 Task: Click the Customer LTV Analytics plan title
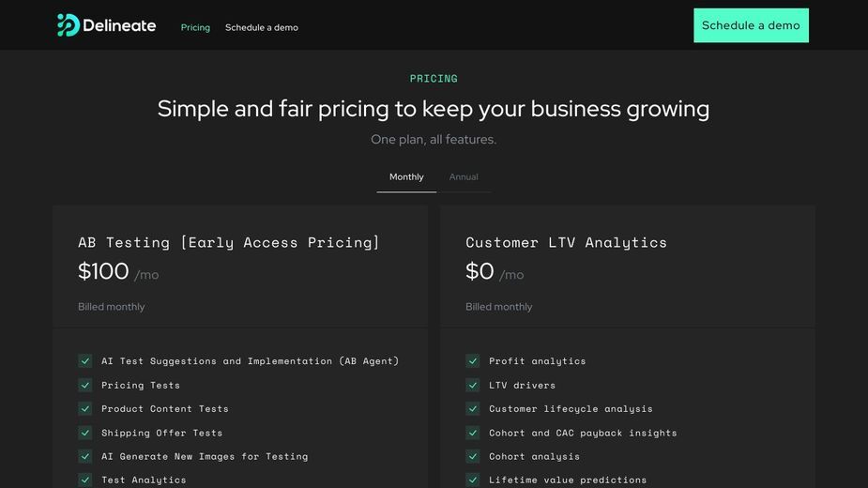click(x=566, y=243)
